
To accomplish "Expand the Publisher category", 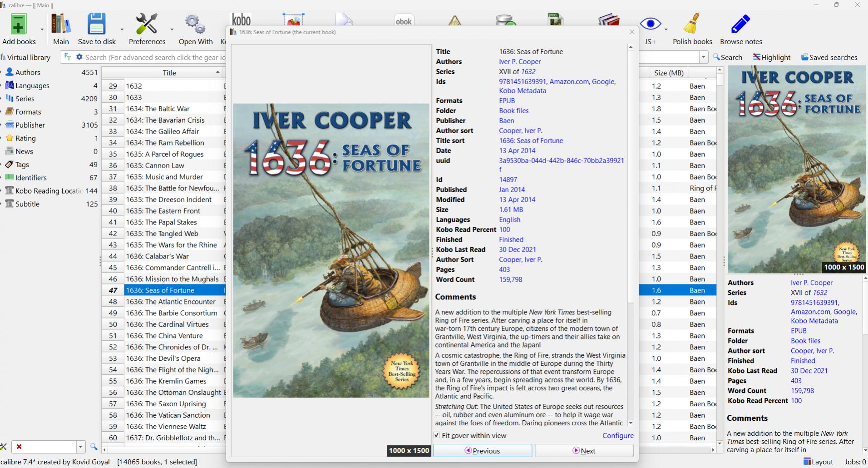I will 2,125.
